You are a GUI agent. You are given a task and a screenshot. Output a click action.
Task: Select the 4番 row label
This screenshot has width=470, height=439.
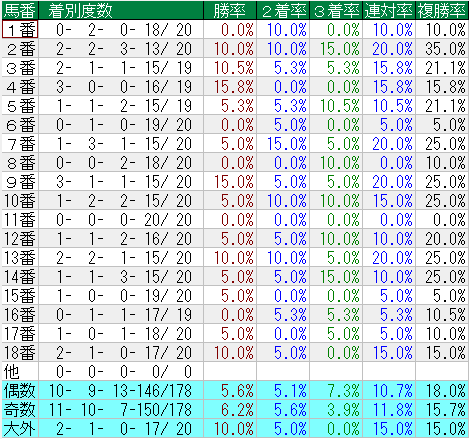(20, 87)
